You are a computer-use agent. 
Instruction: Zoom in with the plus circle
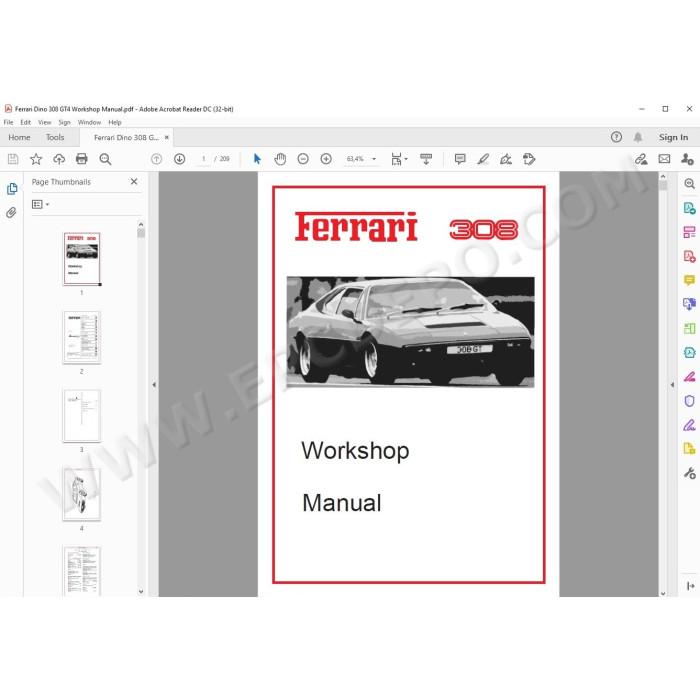(326, 159)
